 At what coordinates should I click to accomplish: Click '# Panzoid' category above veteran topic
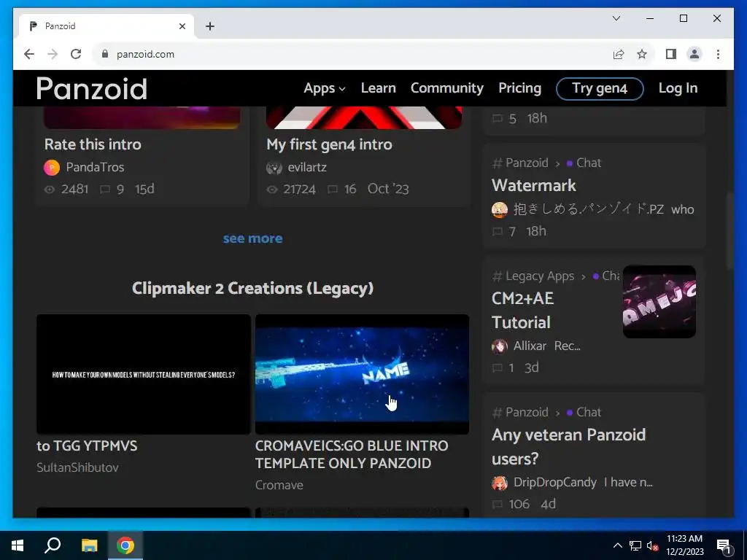(x=520, y=413)
